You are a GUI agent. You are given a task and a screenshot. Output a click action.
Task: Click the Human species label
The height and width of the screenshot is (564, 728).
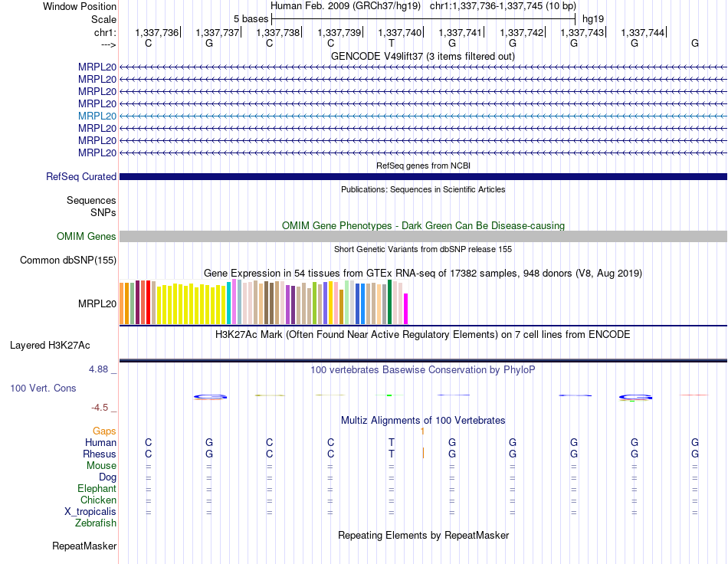tap(100, 442)
